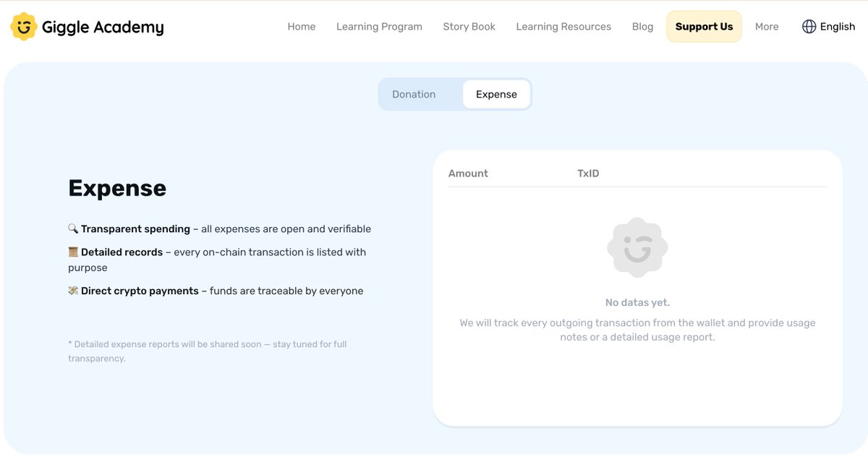Click the scroll emoji beside Detailed records
Screen dimensions: 868x457
73,252
